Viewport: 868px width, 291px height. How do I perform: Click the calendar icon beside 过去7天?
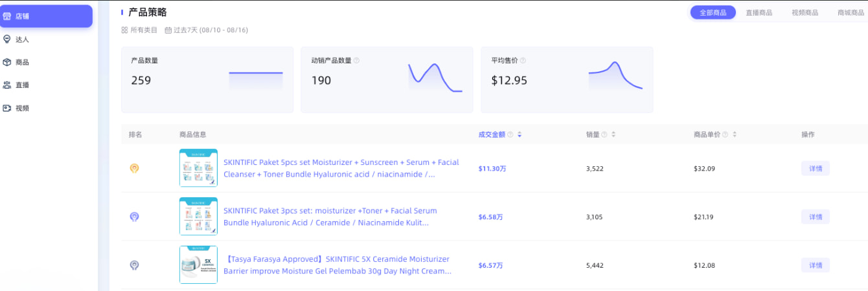(168, 30)
